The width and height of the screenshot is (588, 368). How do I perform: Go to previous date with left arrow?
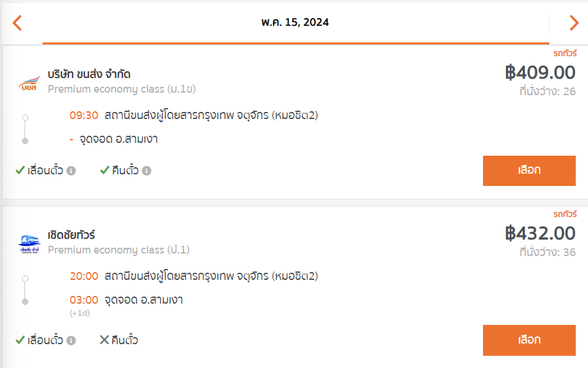click(17, 23)
